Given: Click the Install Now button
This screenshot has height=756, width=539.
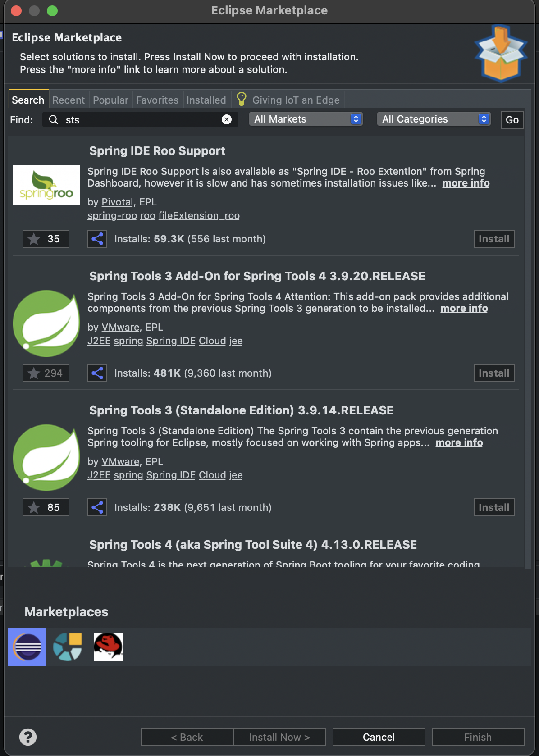Looking at the screenshot, I should tap(279, 737).
